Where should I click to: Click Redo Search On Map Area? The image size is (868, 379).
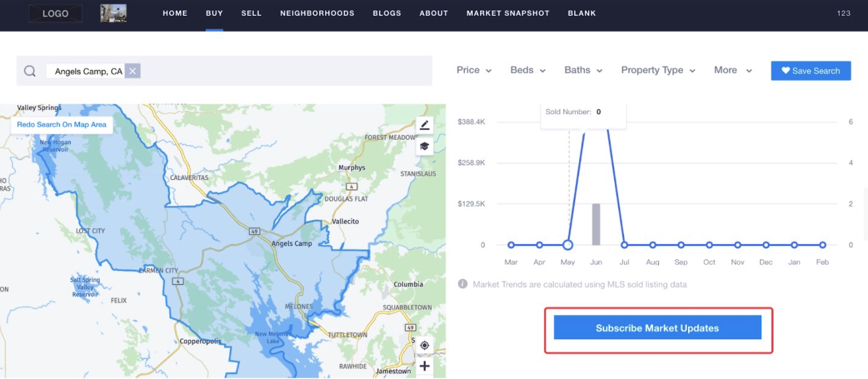pos(62,125)
